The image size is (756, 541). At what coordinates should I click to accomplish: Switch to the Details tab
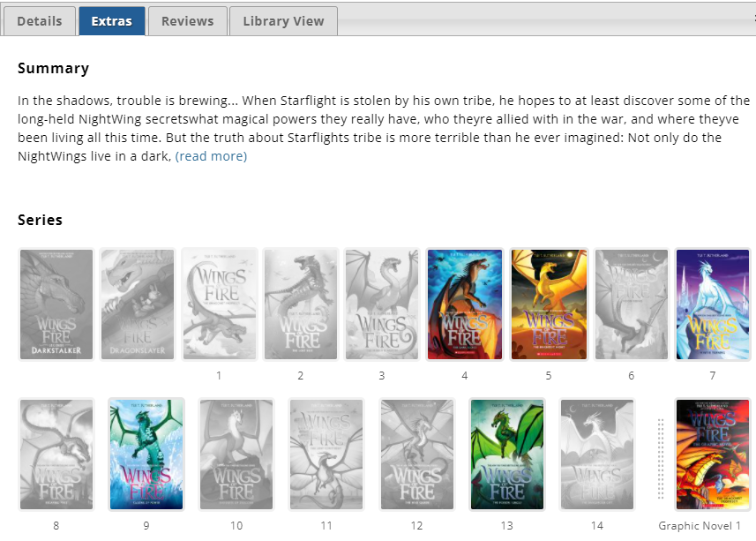point(40,21)
